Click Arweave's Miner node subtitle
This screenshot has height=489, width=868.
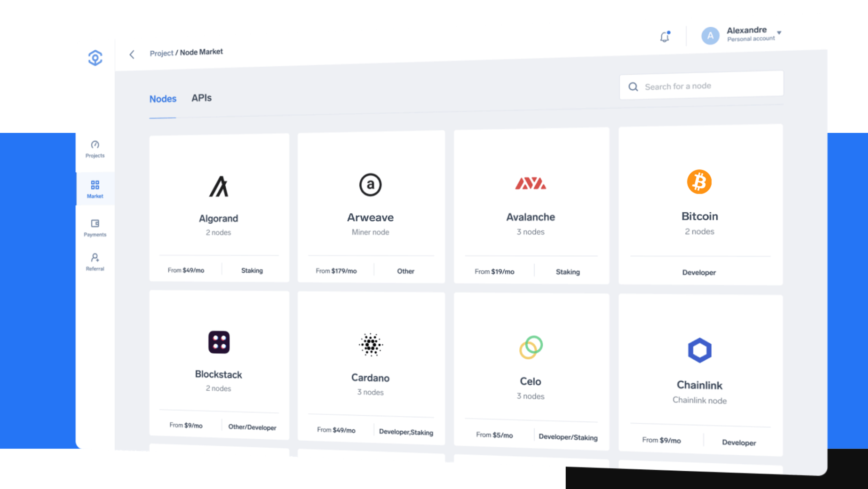tap(370, 232)
